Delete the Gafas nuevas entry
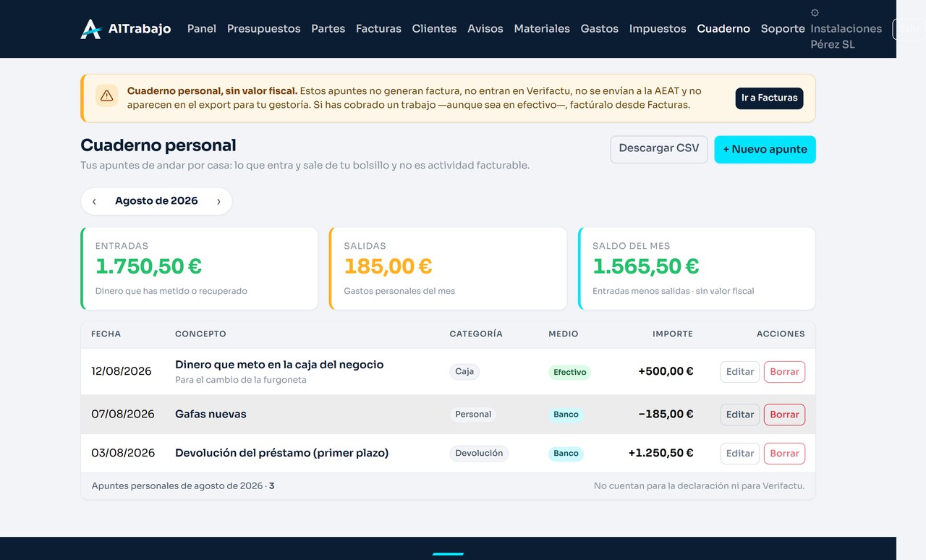 click(x=784, y=415)
